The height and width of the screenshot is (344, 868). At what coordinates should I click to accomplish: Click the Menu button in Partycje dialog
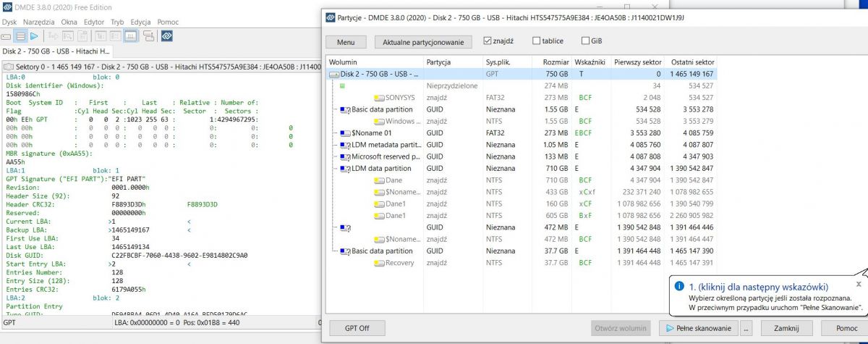[346, 42]
